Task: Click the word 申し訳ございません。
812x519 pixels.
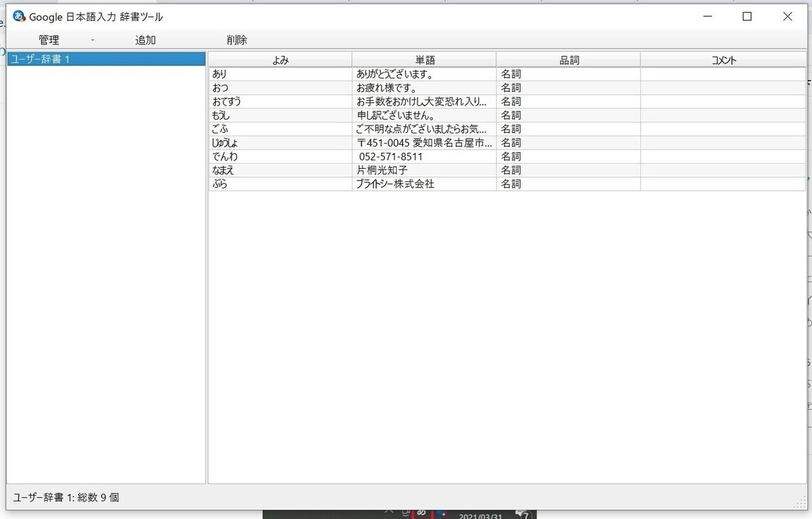Action: [x=396, y=115]
